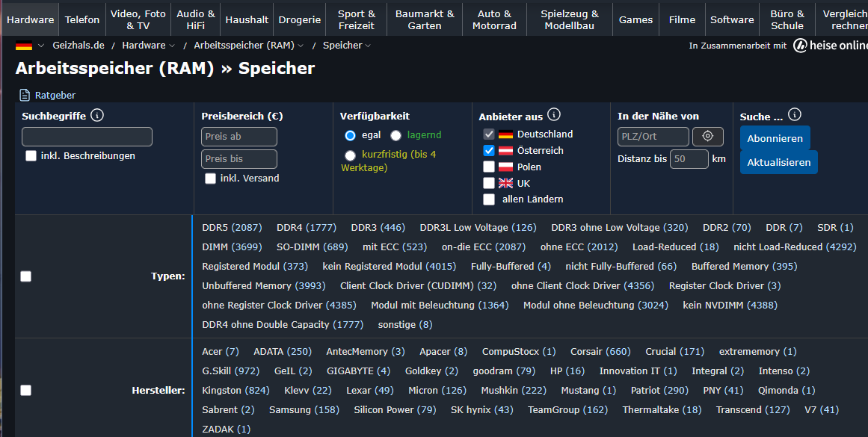Screen dimensions: 868x437
Task: Open the Telefon category tab
Action: (x=82, y=19)
